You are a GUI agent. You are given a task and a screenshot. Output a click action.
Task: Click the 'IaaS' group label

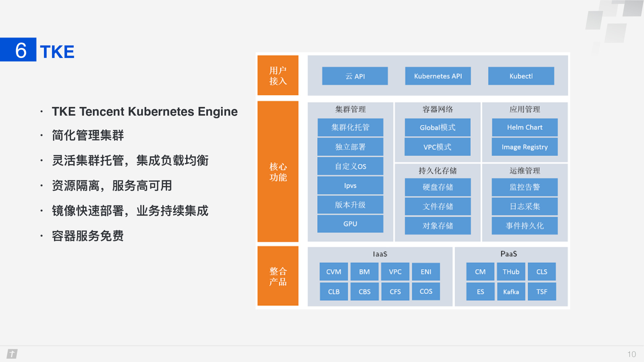pos(380,254)
